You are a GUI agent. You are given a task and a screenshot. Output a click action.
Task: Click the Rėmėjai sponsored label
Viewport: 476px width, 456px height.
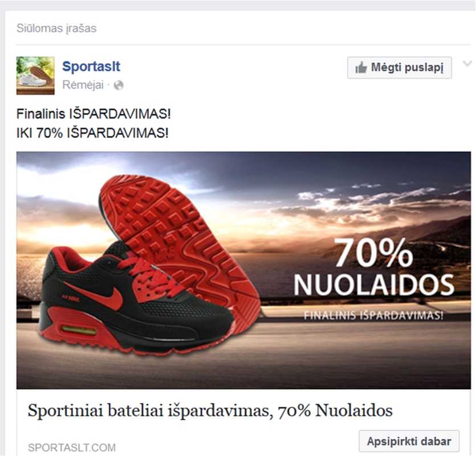point(83,85)
